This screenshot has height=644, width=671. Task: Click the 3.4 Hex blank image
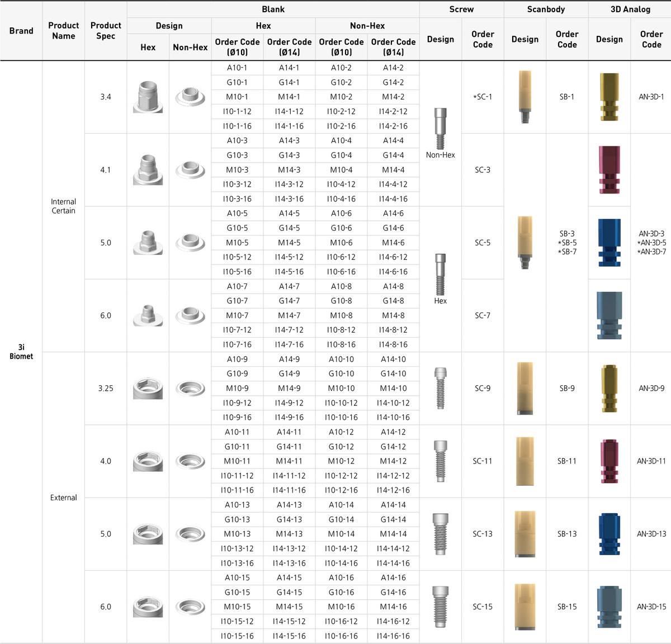[148, 97]
